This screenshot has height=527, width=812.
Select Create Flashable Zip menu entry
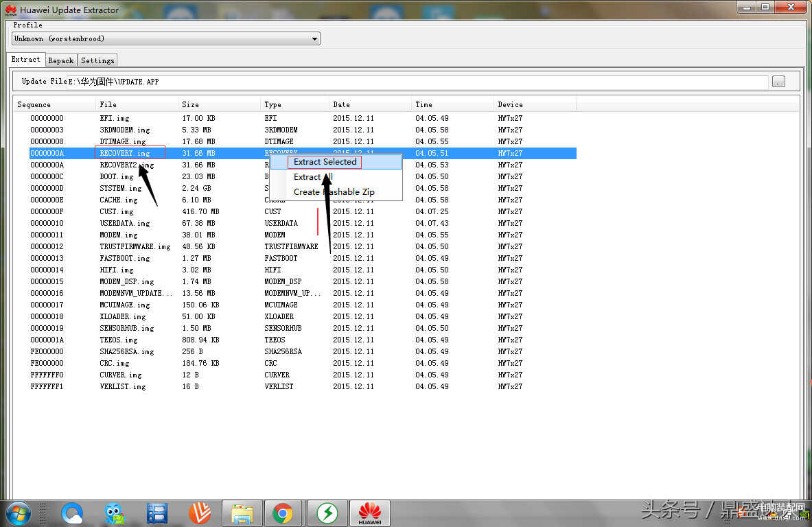(x=334, y=192)
